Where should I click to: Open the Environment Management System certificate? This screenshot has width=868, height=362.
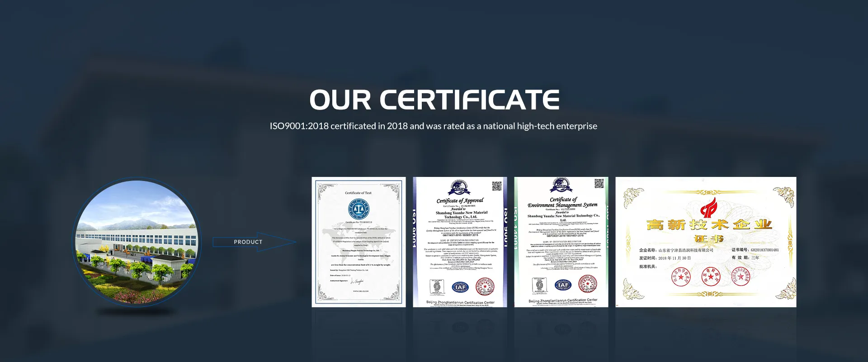(x=561, y=242)
